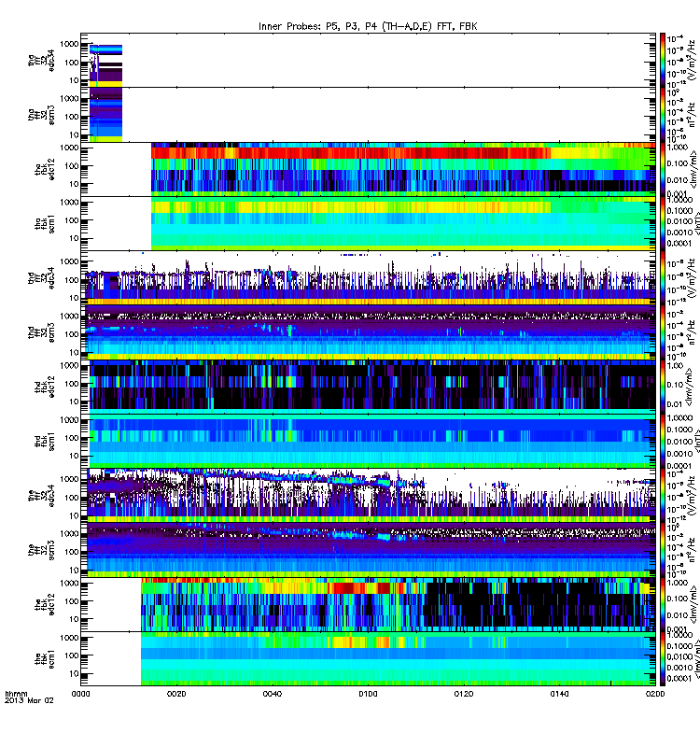Click the '0200' time axis label
Screen dimensions: 700x747
pyautogui.click(x=655, y=694)
